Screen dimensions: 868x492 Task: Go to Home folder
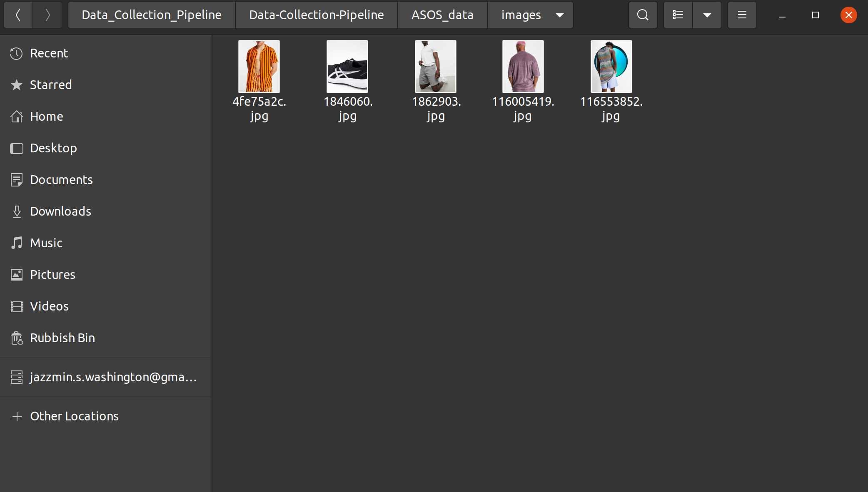point(46,117)
